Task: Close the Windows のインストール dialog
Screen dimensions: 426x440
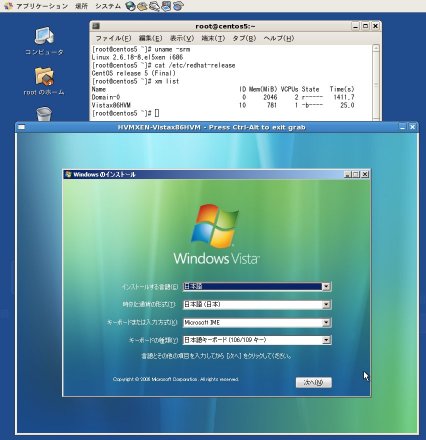Action: pos(365,174)
